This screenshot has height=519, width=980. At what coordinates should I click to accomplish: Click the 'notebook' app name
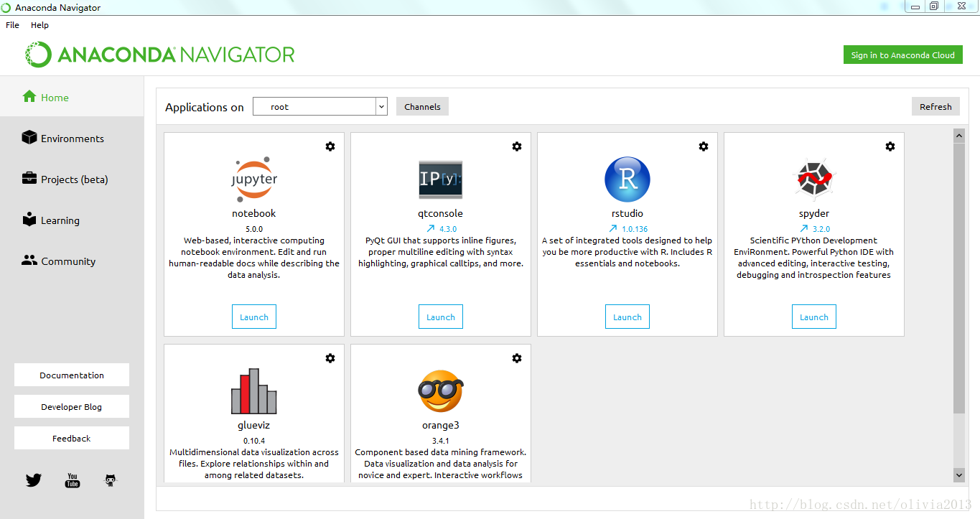[x=254, y=213]
